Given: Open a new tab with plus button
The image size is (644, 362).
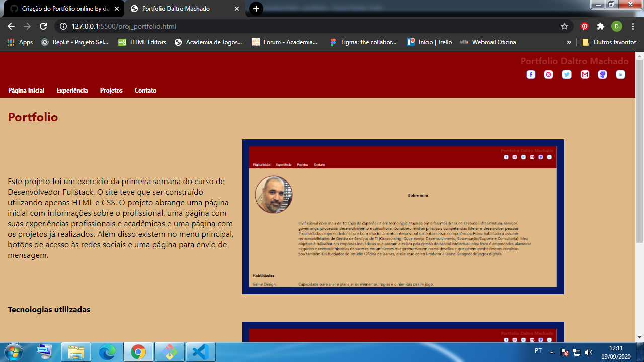Looking at the screenshot, I should 256,9.
